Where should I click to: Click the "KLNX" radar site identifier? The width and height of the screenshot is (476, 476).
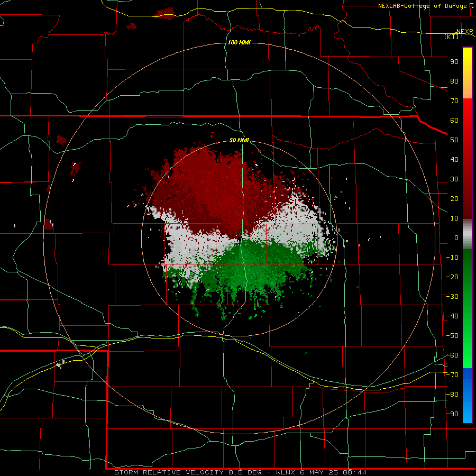pyautogui.click(x=285, y=472)
